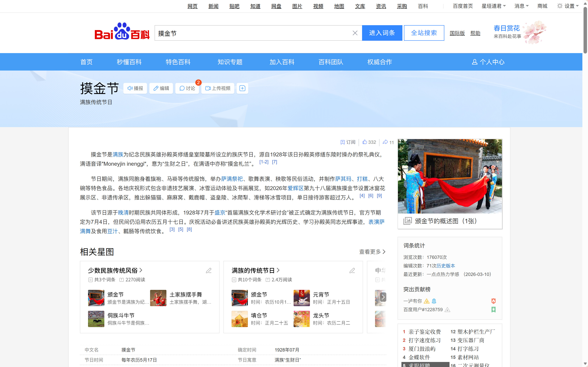Switch to the 秒懂百科 nav tab
The height and width of the screenshot is (367, 588).
pyautogui.click(x=129, y=62)
